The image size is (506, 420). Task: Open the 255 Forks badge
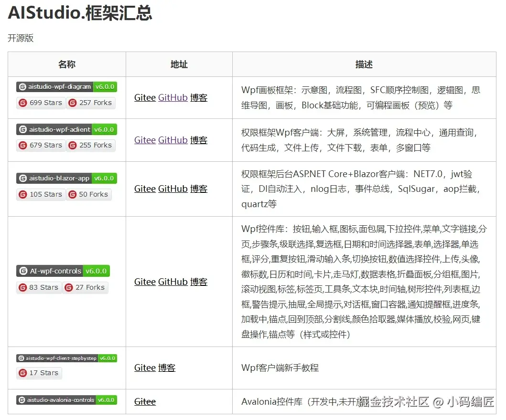(91, 146)
